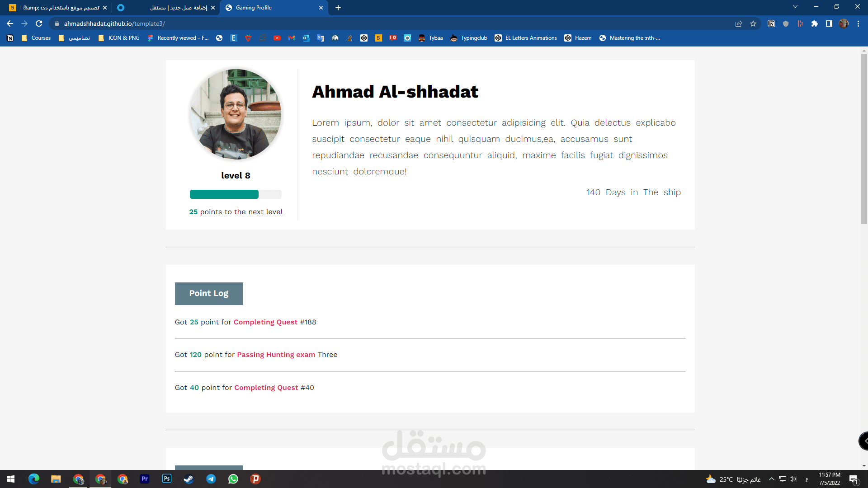The image size is (868, 488).
Task: Launch Photoshop from the taskbar
Action: (166, 479)
